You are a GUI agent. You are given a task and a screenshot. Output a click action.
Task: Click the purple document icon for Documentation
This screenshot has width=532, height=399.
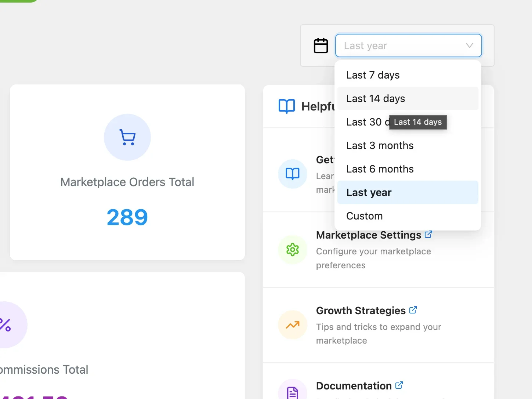click(293, 393)
